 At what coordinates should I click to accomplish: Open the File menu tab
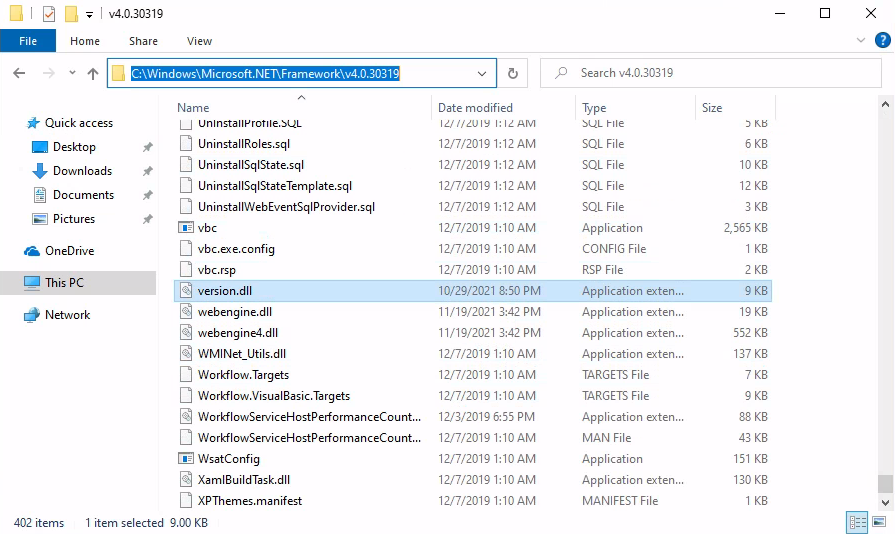pyautogui.click(x=28, y=41)
